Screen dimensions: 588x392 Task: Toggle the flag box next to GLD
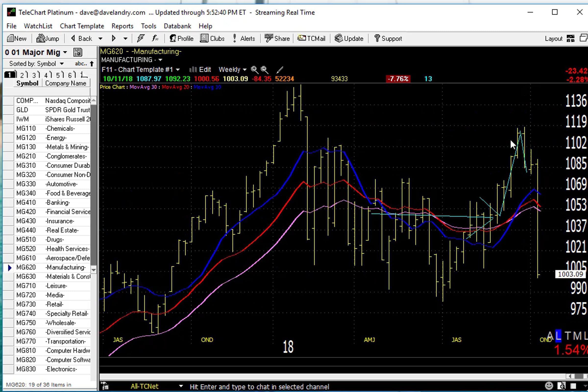[x=8, y=110]
